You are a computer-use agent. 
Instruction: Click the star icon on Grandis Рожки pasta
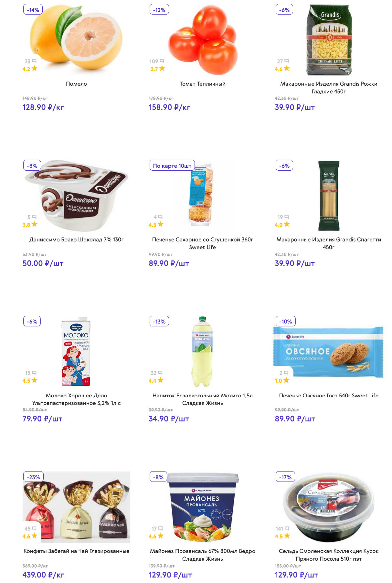pyautogui.click(x=287, y=69)
